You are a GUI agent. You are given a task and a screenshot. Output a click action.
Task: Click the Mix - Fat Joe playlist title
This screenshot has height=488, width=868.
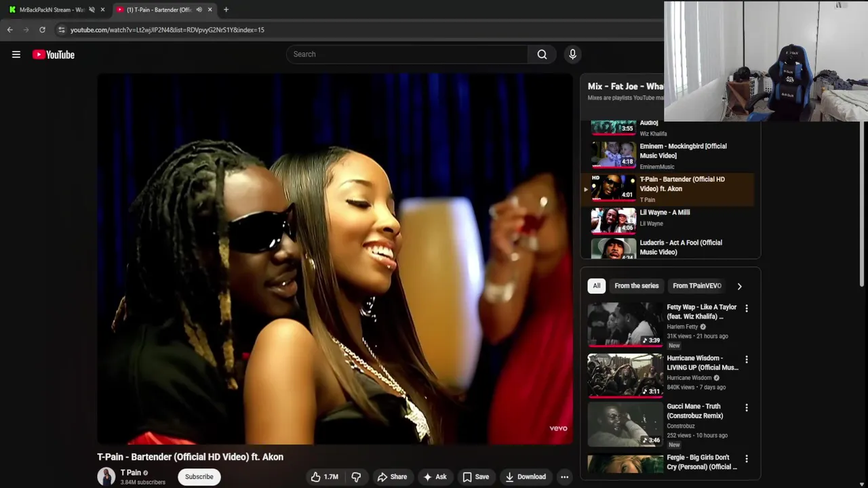(x=625, y=86)
